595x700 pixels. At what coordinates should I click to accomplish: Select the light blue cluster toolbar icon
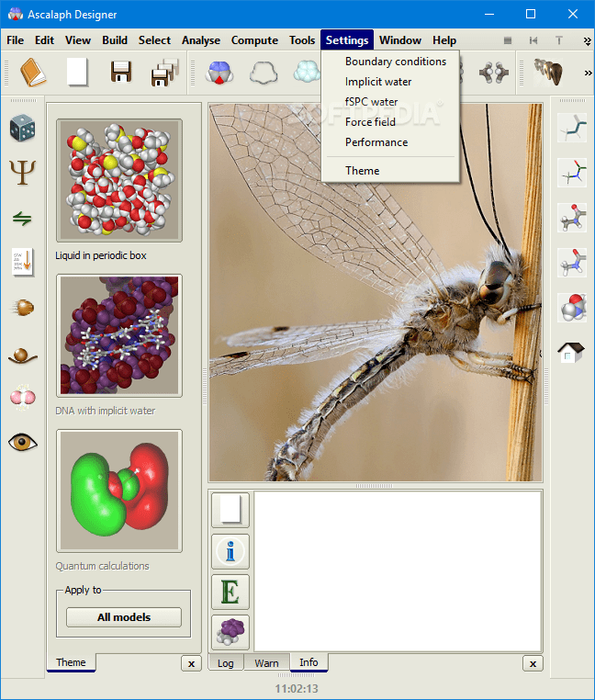[307, 73]
